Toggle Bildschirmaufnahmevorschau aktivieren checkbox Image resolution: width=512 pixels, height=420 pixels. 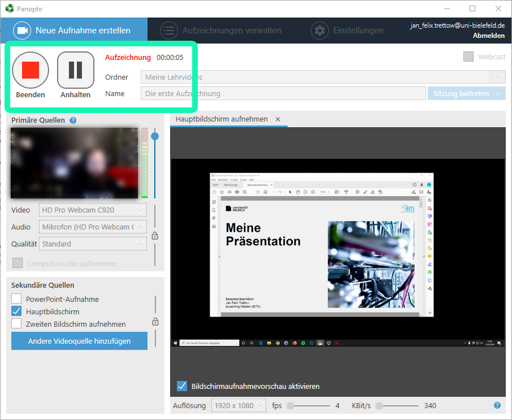pos(182,386)
